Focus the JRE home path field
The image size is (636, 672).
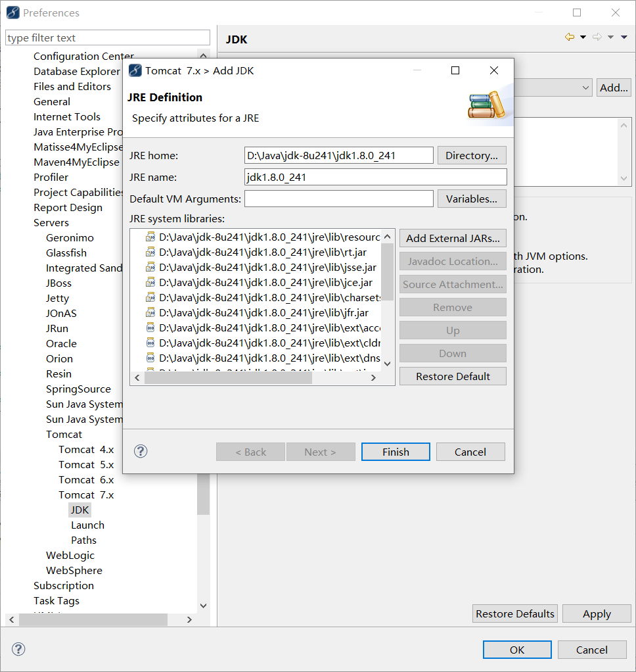[x=339, y=155]
